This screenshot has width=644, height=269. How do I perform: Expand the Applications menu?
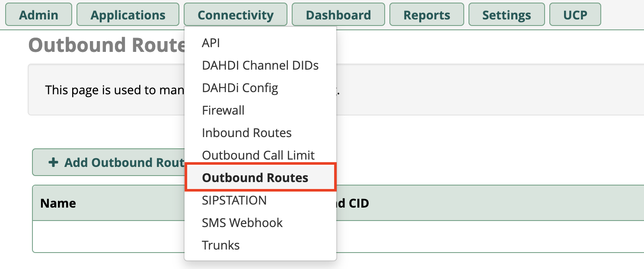128,15
